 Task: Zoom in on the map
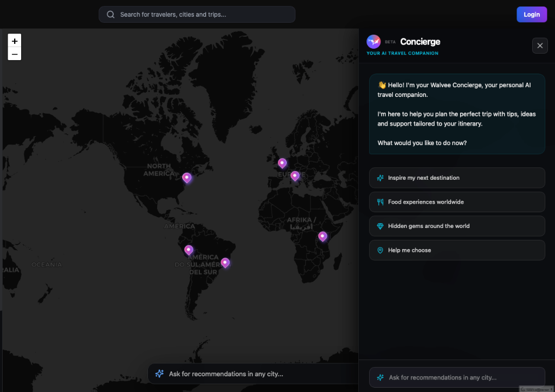[x=15, y=41]
